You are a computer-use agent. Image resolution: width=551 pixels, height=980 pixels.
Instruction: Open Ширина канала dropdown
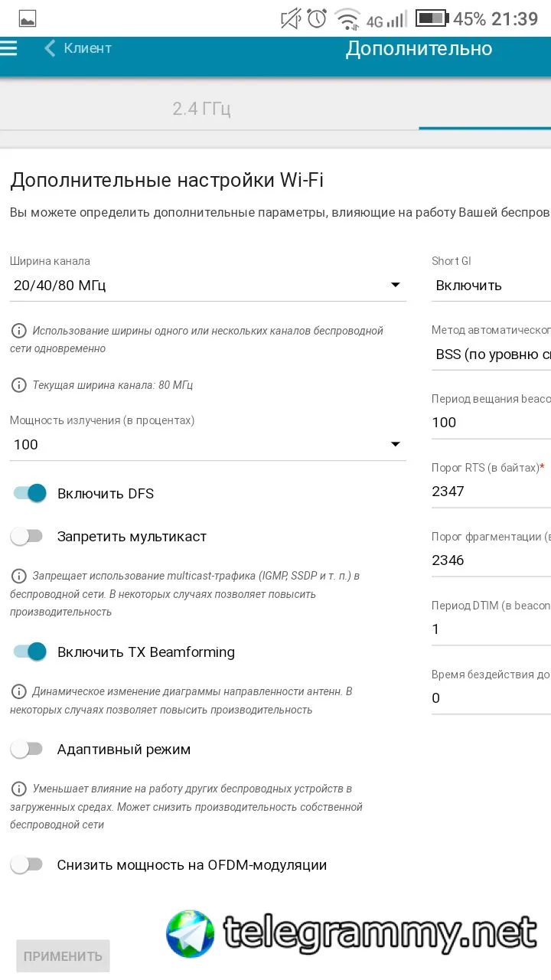point(207,286)
